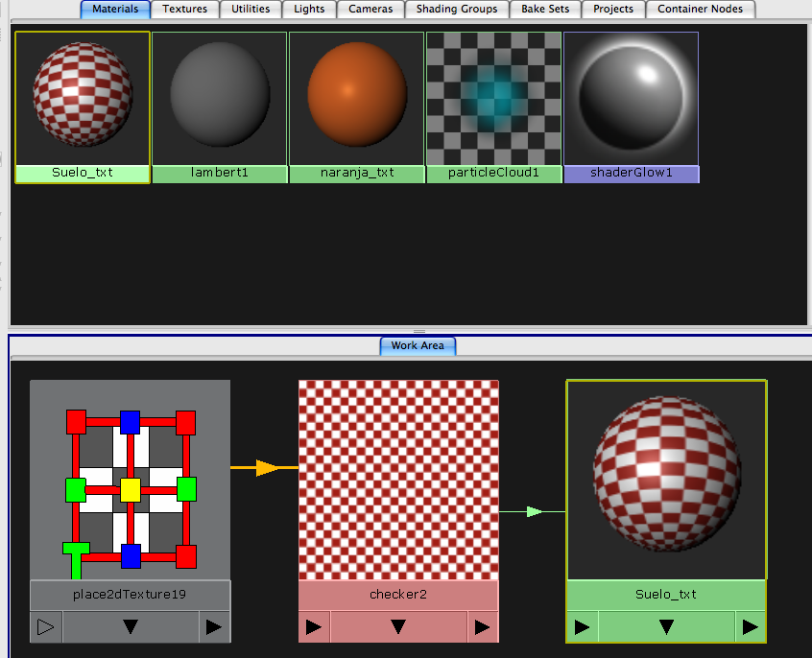
Task: Open the Container Nodes tab
Action: 700,9
